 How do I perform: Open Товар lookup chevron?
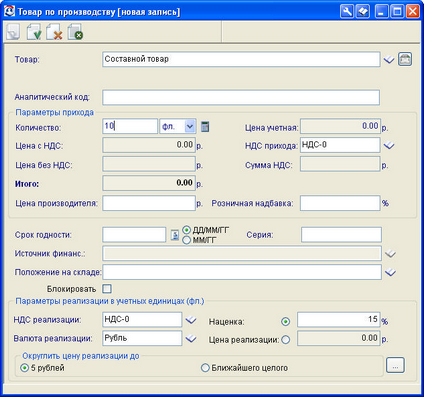(x=389, y=60)
